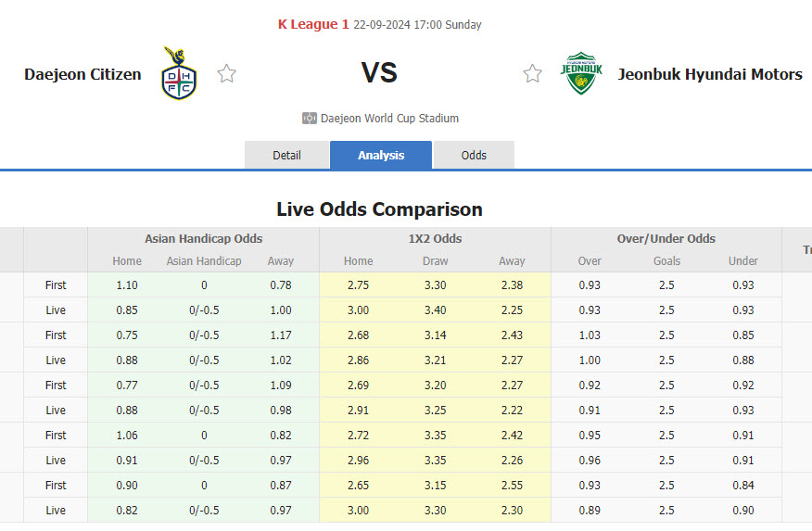812x531 pixels.
Task: Click the Daejeon Citizen team name
Action: 82,74
